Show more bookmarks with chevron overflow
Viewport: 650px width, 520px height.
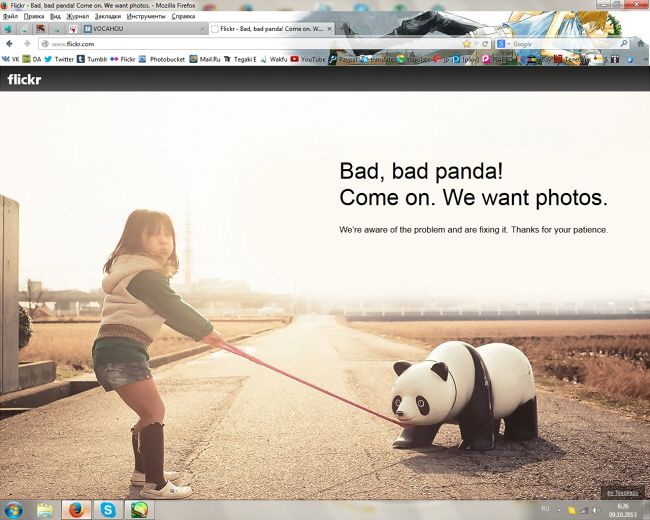(x=645, y=59)
